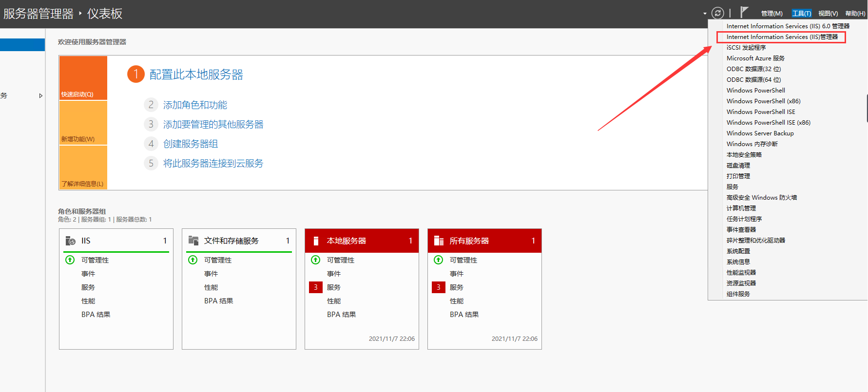This screenshot has height=392, width=868.
Task: Expand the left sidebar services arrow
Action: [x=41, y=96]
